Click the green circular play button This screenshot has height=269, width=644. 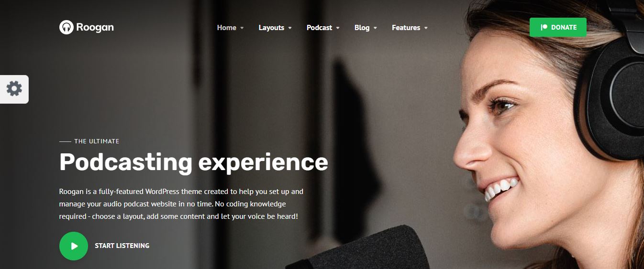74,246
